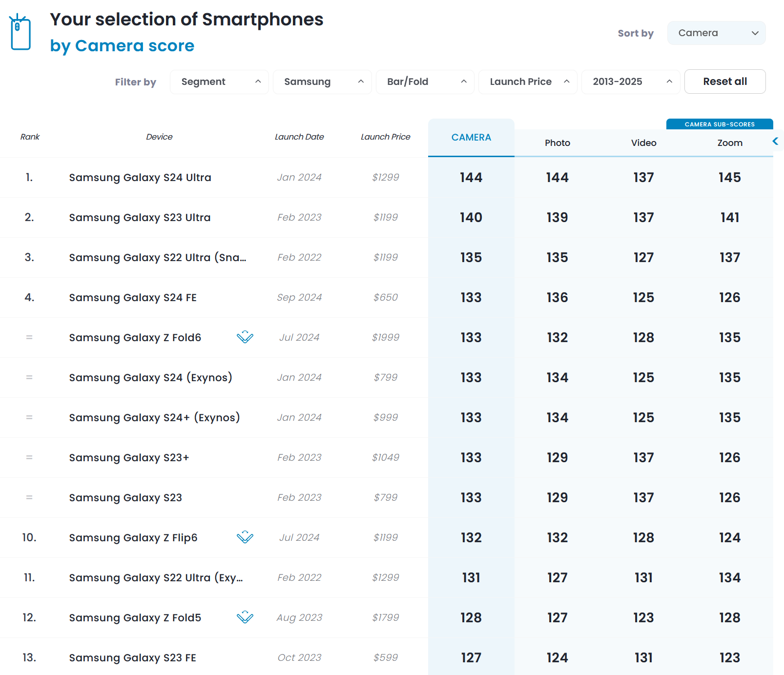
Task: Click zoom score 134 for S22 Ultra Exynos
Action: [x=730, y=578]
